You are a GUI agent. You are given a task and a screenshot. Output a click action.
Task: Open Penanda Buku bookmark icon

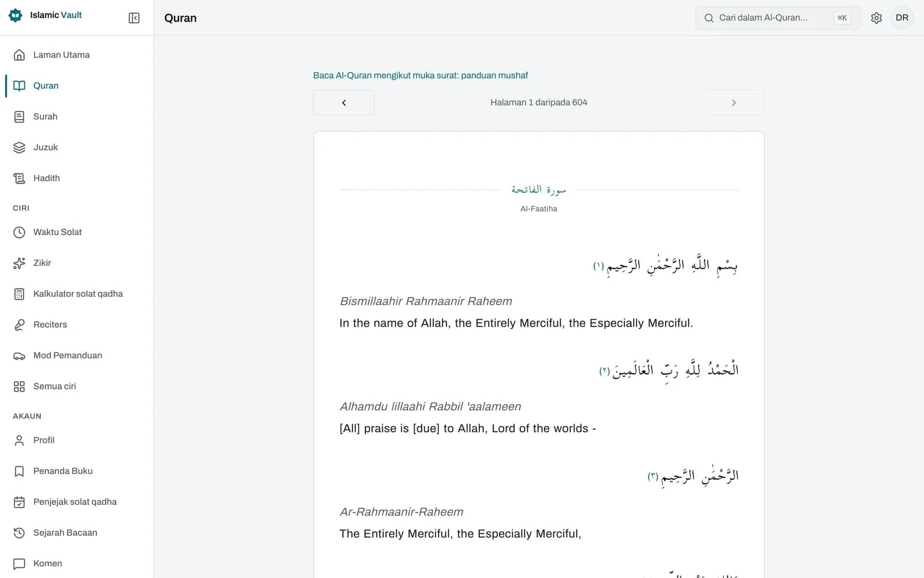19,471
